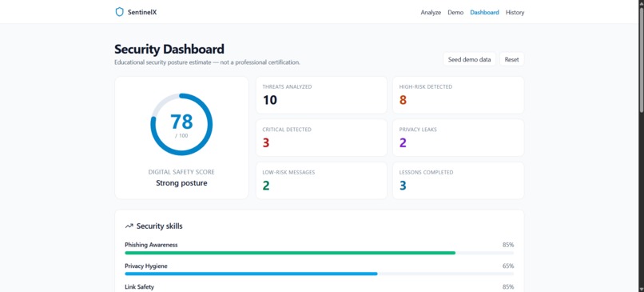Click the Phishing Awareness progress bar

coord(319,253)
